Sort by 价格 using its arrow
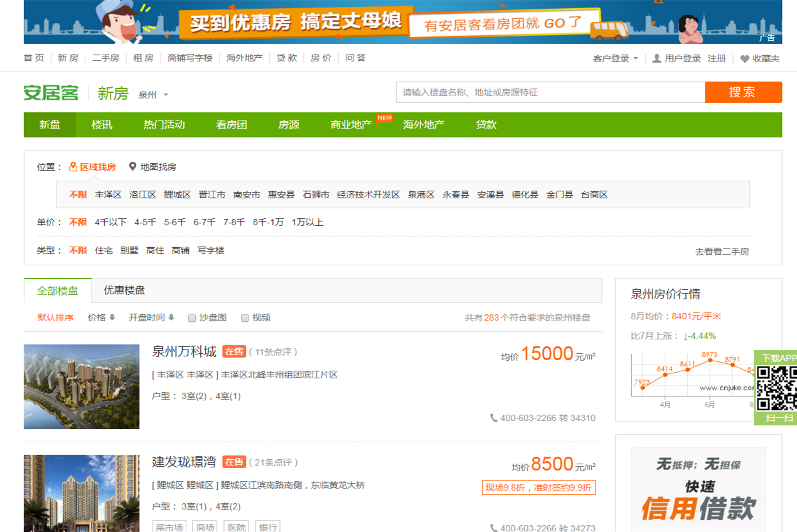This screenshot has height=532, width=797. [x=112, y=317]
